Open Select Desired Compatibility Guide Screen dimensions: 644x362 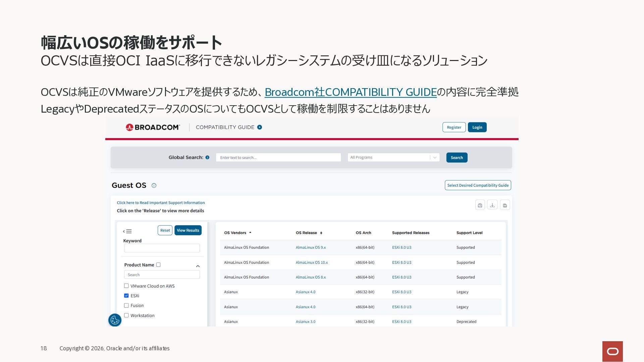point(478,185)
